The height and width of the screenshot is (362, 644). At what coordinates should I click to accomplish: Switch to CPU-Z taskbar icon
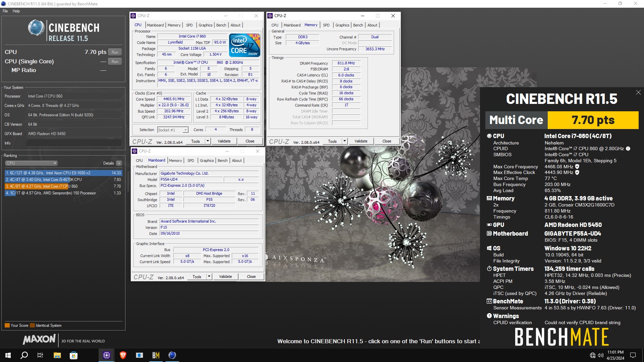107,355
